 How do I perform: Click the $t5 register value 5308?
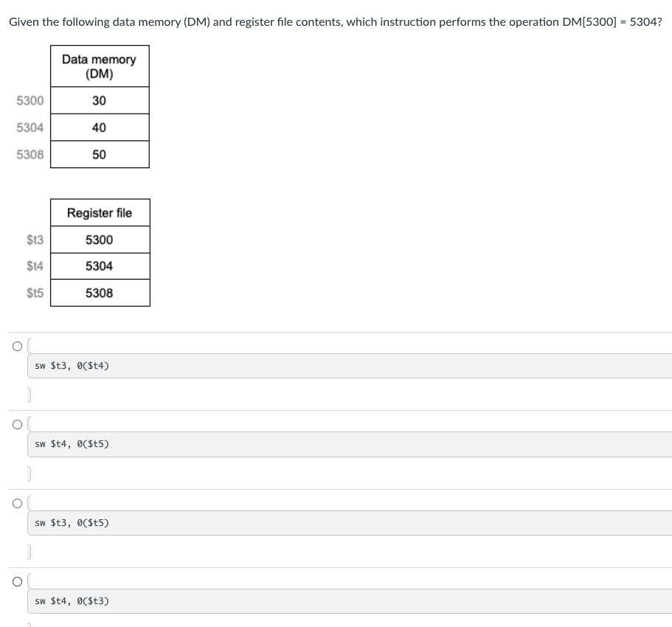(100, 293)
